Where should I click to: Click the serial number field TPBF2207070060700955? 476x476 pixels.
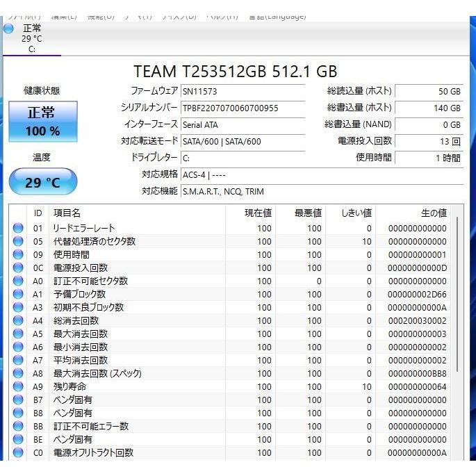coord(243,108)
